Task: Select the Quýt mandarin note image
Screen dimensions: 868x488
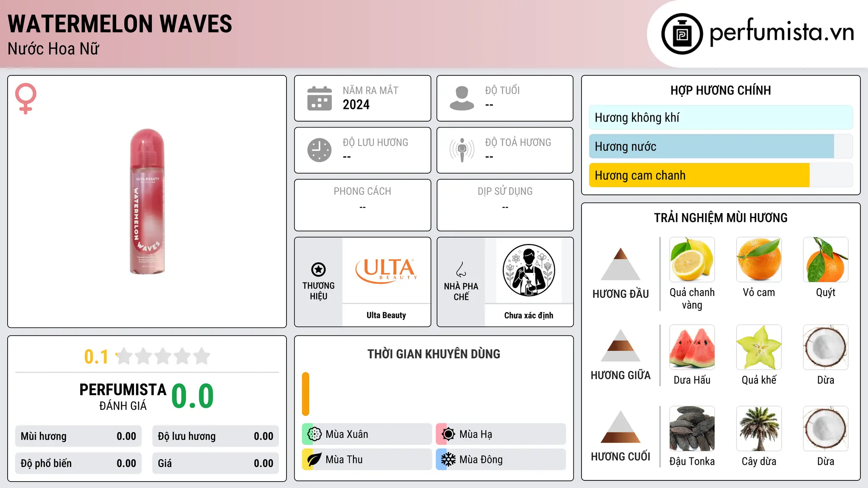Action: [826, 260]
